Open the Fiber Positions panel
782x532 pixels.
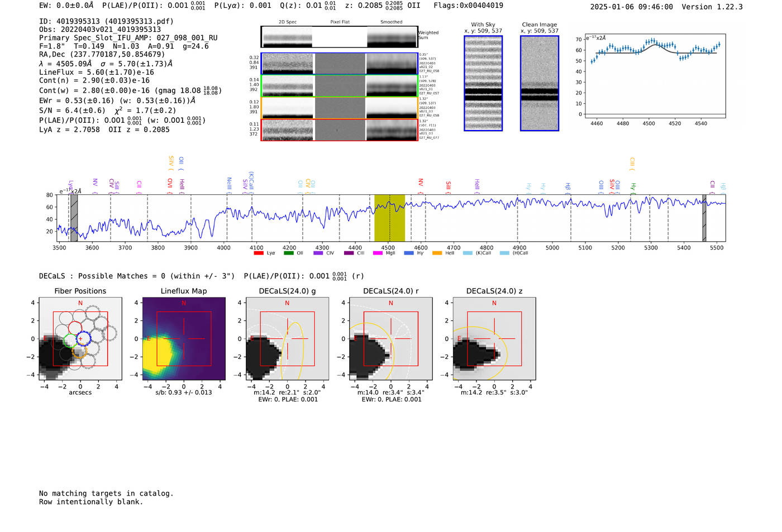pyautogui.click(x=80, y=338)
